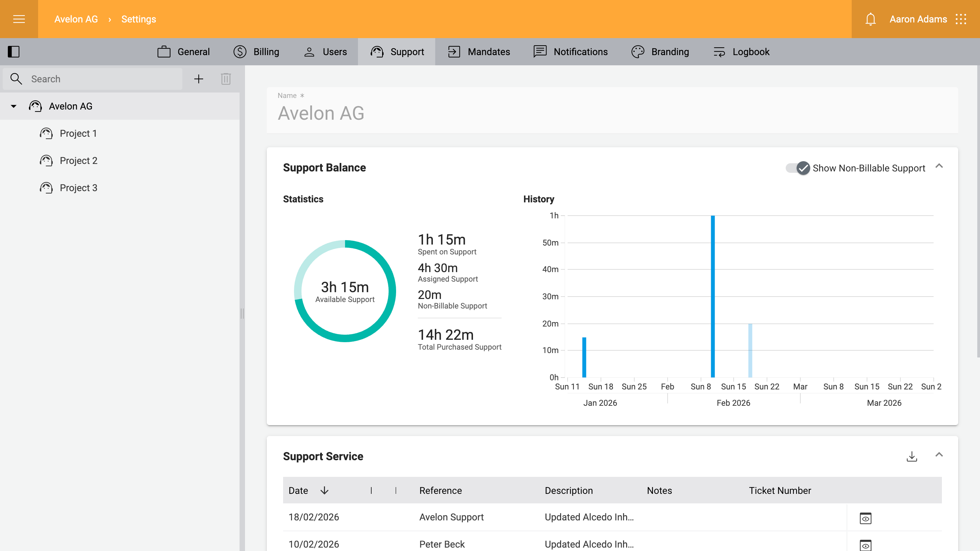Toggle Show Non-Billable Support switch
Viewport: 980px width, 551px height.
click(798, 168)
